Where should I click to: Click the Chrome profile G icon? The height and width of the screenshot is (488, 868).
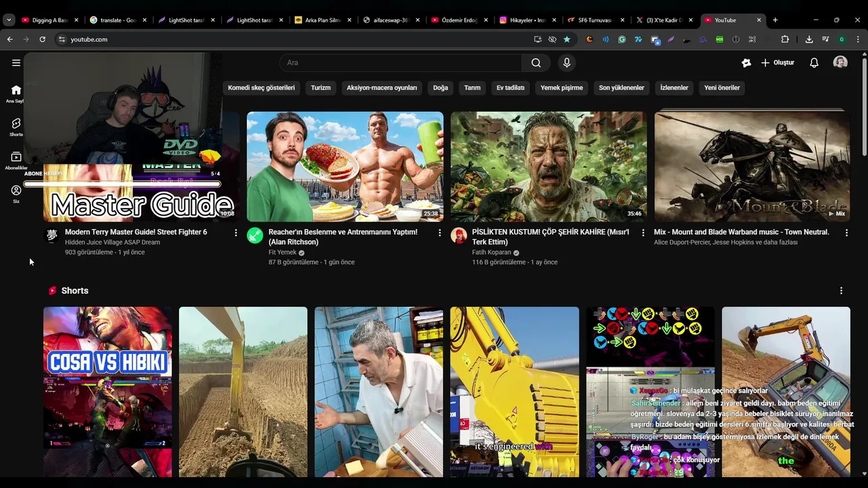point(842,39)
